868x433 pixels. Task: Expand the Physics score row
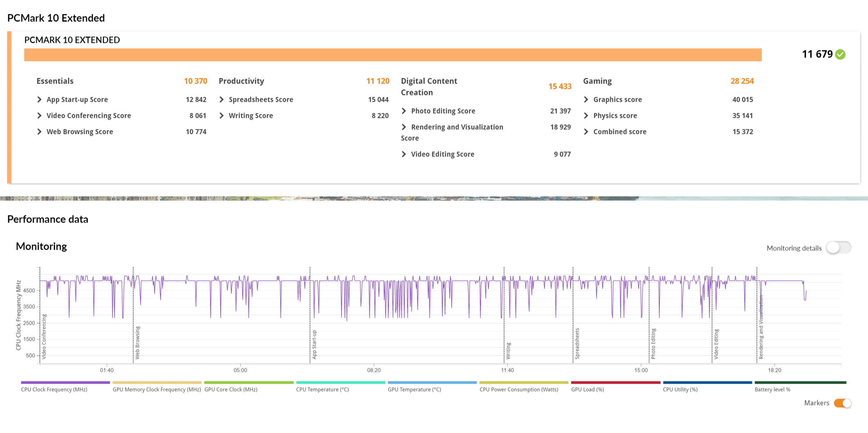pyautogui.click(x=586, y=116)
